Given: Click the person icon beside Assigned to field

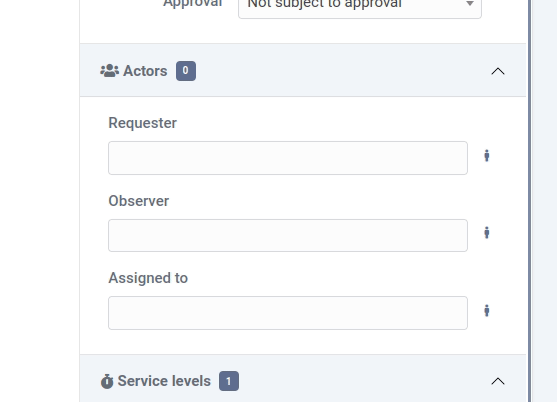Looking at the screenshot, I should 487,311.
